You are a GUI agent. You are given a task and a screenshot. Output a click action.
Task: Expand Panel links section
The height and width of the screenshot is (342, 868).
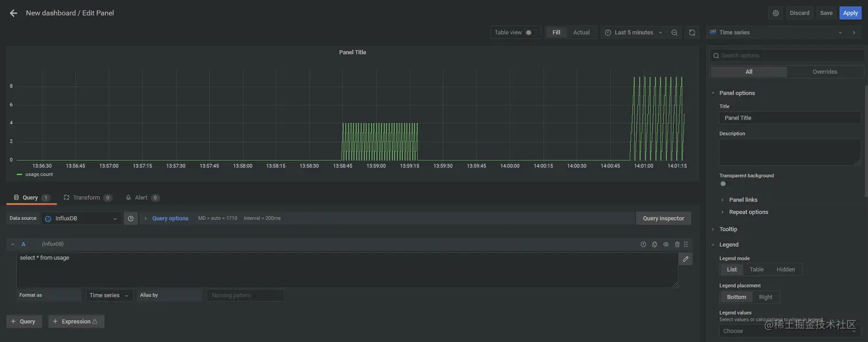coord(743,200)
